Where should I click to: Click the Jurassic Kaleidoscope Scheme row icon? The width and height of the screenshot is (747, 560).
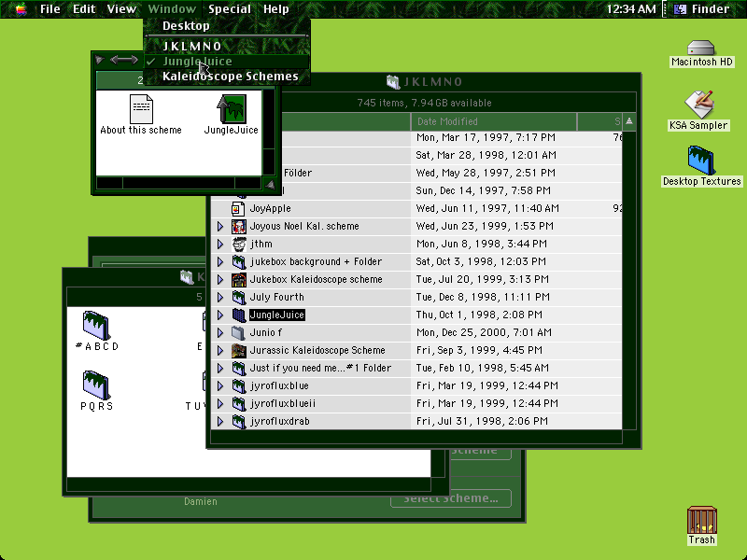(x=238, y=351)
